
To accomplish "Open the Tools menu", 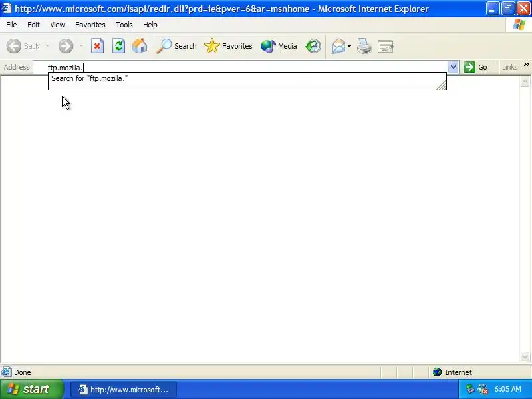I will pyautogui.click(x=124, y=25).
